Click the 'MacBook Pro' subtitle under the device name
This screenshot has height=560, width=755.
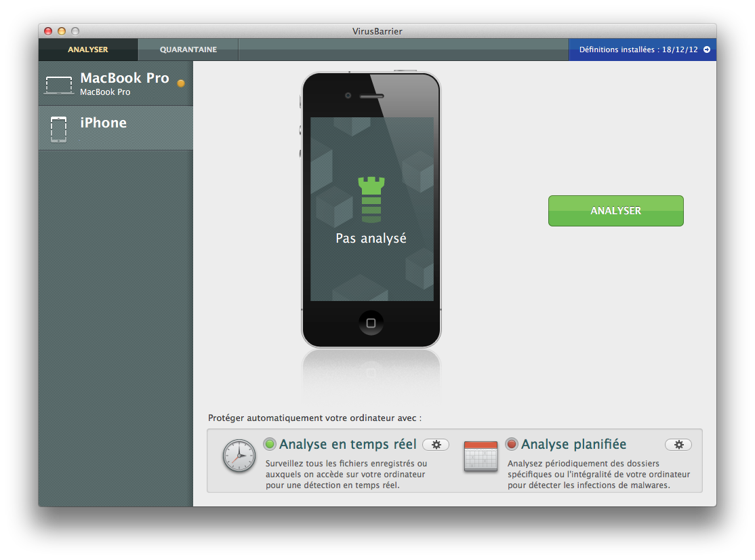(x=105, y=92)
